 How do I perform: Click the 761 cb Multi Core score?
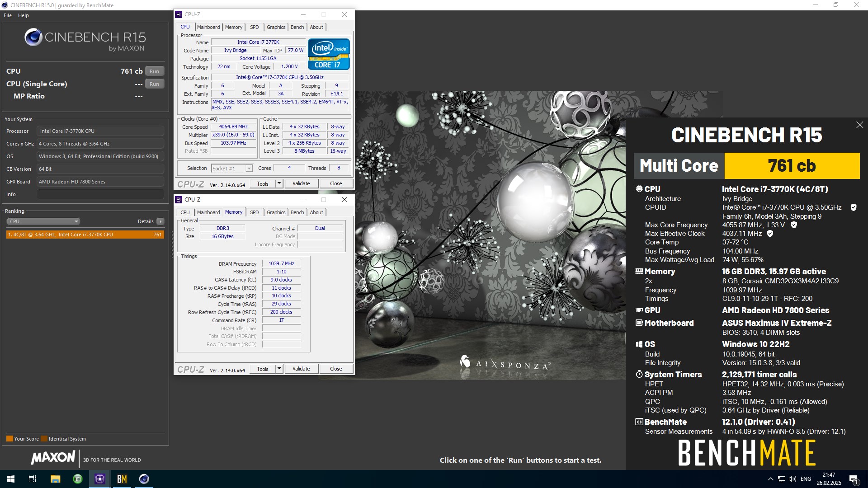(792, 166)
